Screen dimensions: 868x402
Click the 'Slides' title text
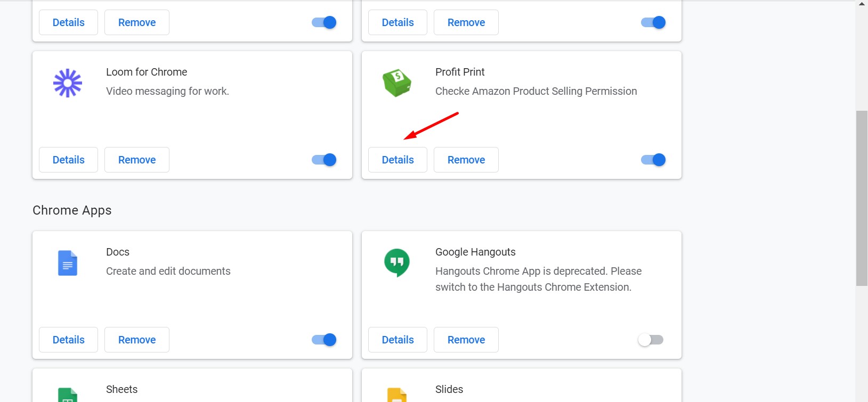click(x=449, y=389)
